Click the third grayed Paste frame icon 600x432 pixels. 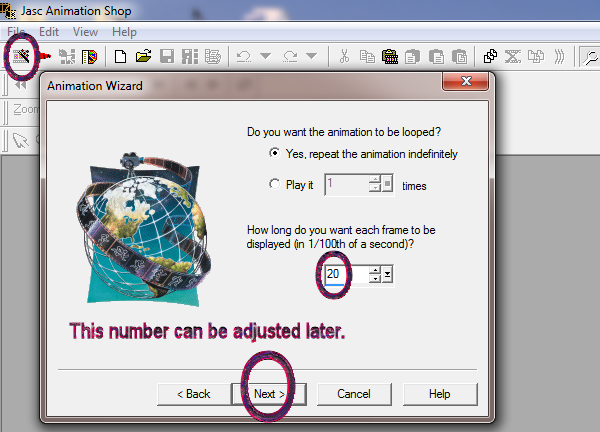pos(459,57)
